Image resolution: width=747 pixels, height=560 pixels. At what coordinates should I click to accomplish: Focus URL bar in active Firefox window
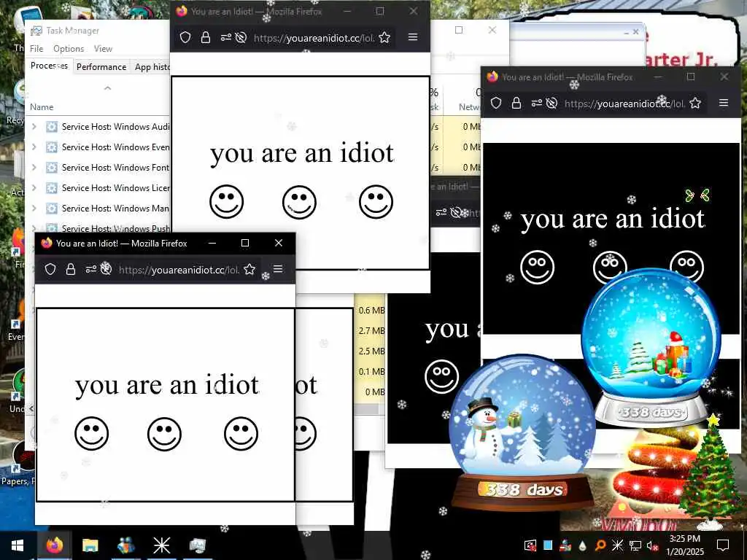click(x=179, y=270)
